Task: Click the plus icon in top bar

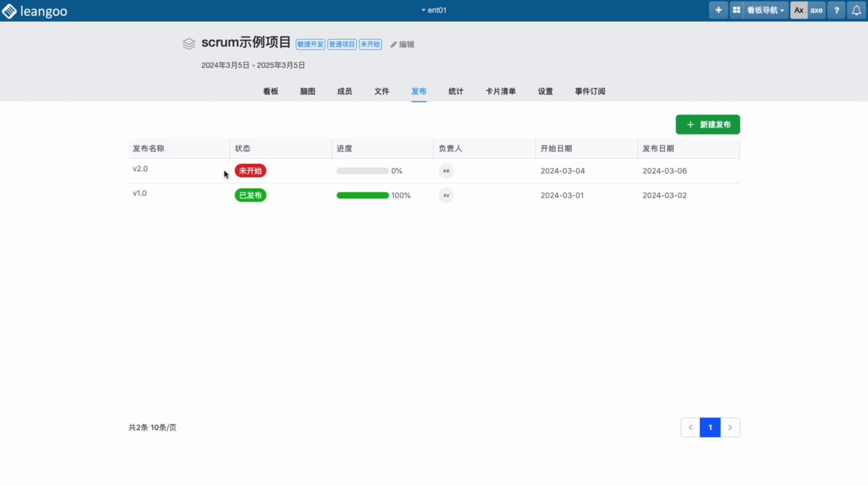Action: (x=718, y=10)
